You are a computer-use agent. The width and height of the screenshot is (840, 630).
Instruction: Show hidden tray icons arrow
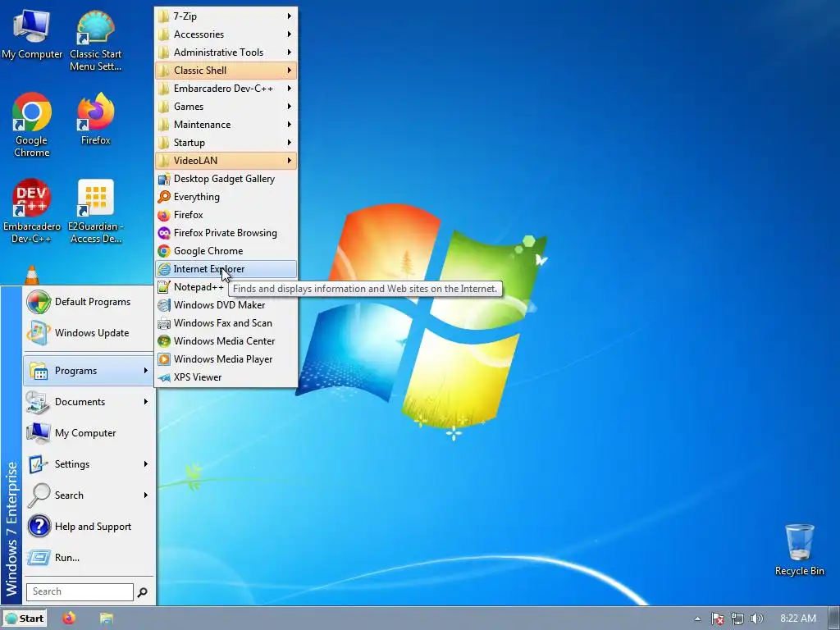(x=697, y=619)
